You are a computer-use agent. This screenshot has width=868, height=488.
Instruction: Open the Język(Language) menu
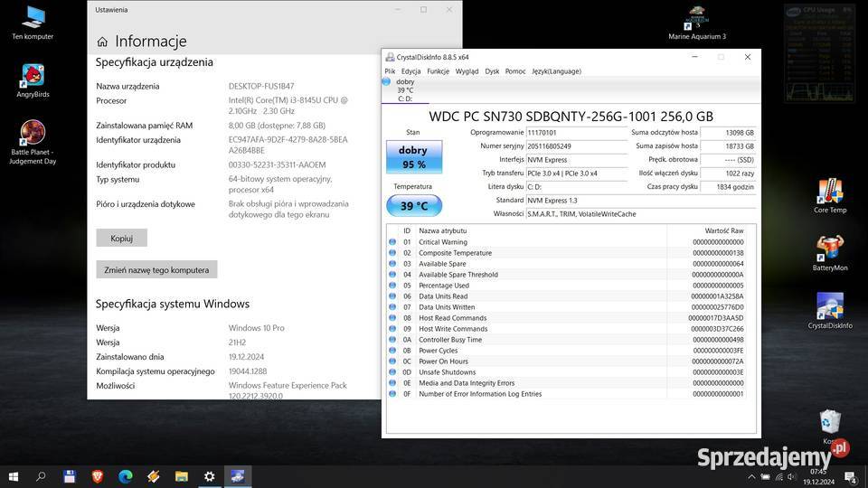point(556,71)
